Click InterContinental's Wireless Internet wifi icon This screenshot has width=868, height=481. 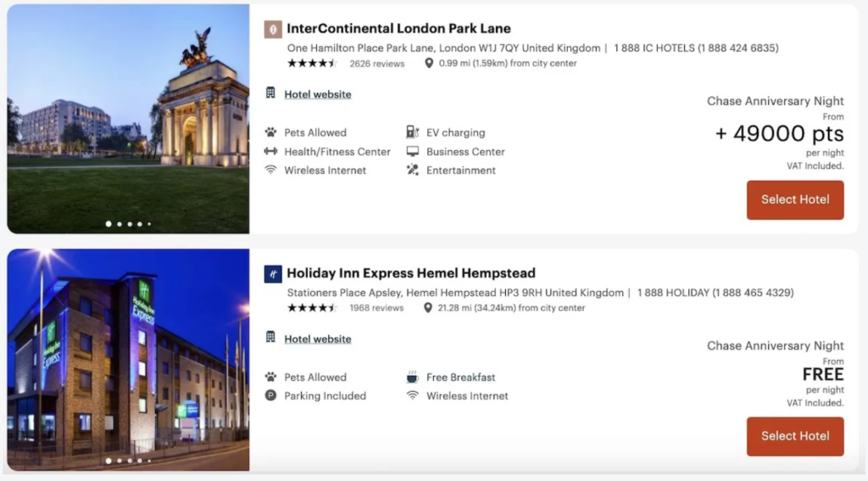click(270, 170)
